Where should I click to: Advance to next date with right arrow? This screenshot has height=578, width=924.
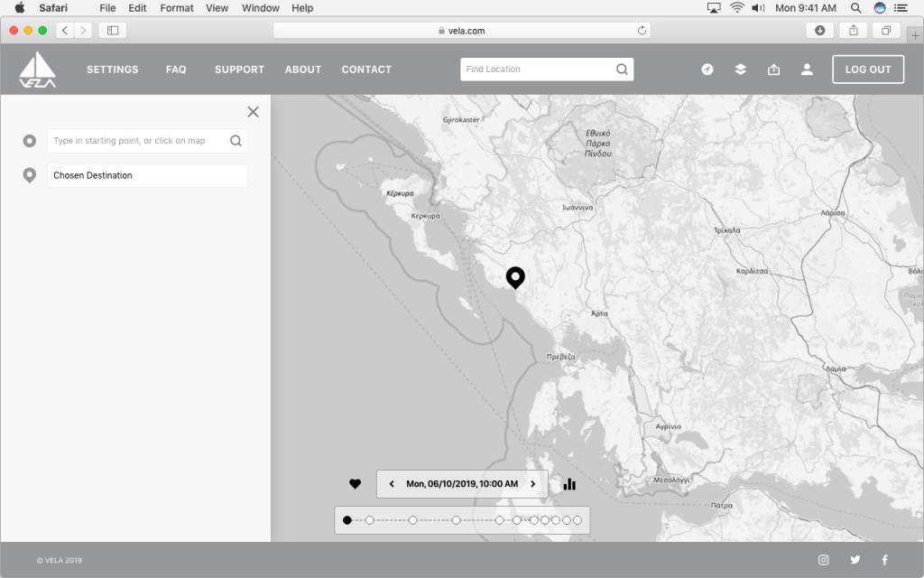[x=532, y=484]
